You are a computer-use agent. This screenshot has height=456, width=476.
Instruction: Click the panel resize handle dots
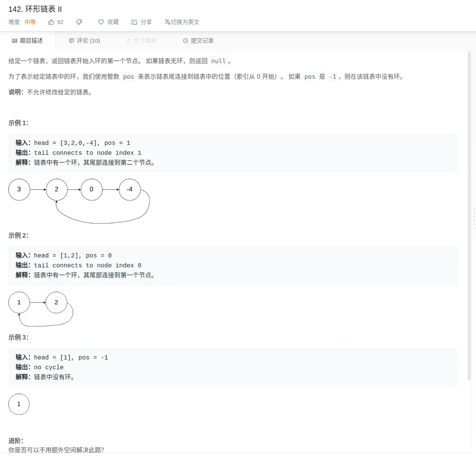pyautogui.click(x=474, y=219)
